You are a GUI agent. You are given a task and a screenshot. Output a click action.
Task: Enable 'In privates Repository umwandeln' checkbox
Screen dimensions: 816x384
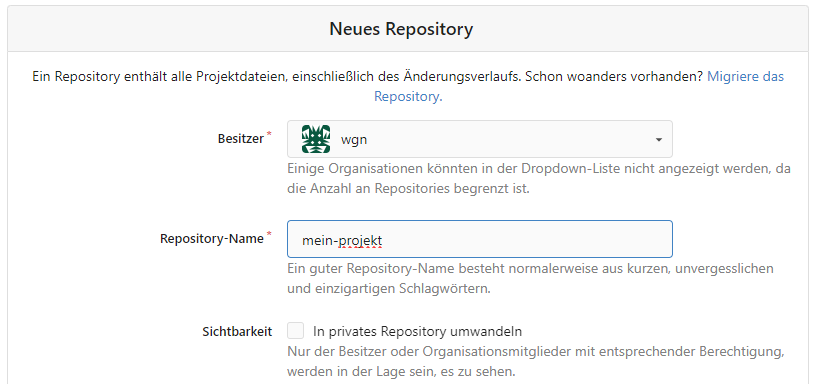(296, 330)
